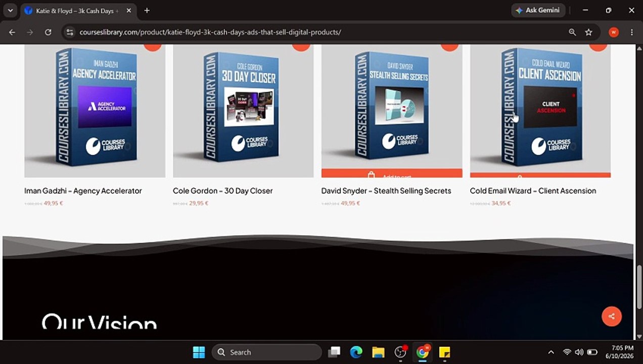Click the taskbar Search box
This screenshot has height=364, width=643.
point(266,352)
